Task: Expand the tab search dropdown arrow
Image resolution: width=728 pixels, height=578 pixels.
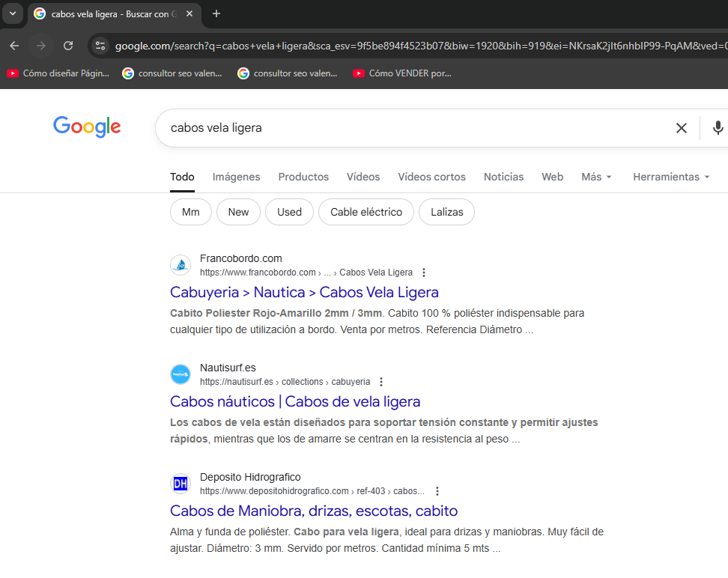Action: click(12, 13)
